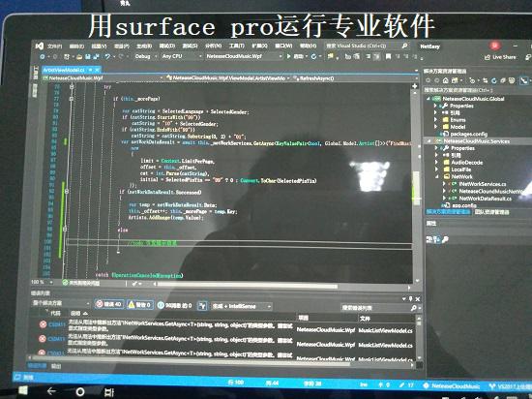532x399 pixels.
Task: Open the 视图(V) menu
Action: coord(99,46)
